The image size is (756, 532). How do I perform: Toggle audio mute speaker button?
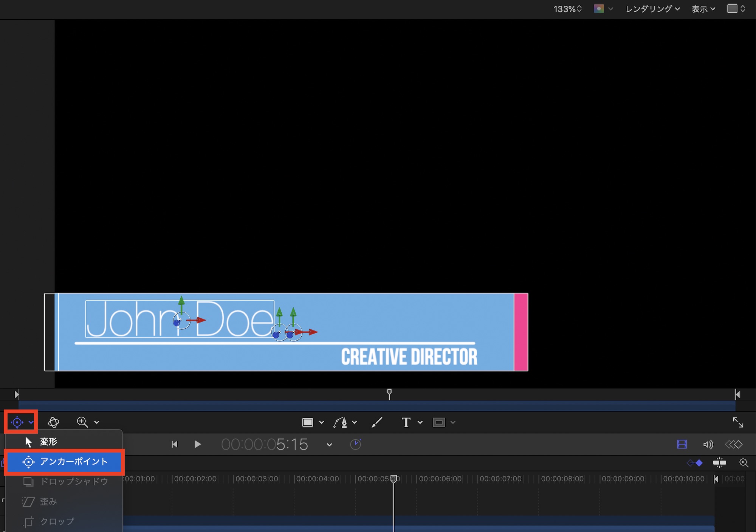(x=708, y=444)
